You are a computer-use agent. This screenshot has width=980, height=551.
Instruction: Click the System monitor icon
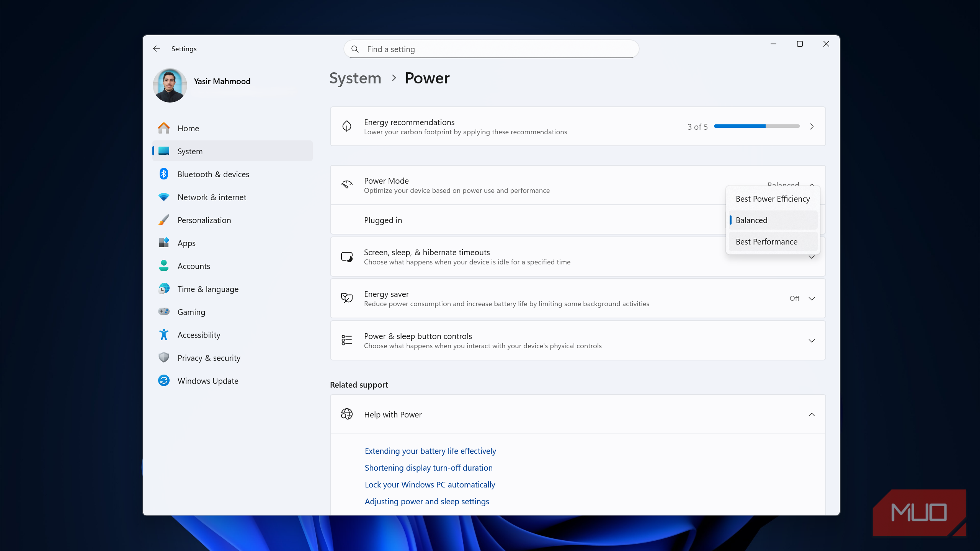164,151
